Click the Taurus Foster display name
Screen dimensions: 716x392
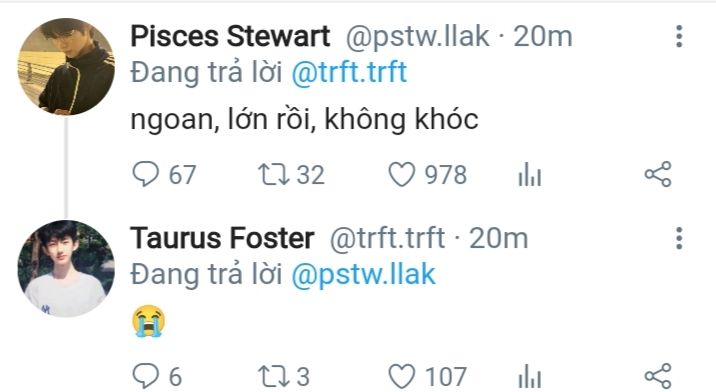222,238
